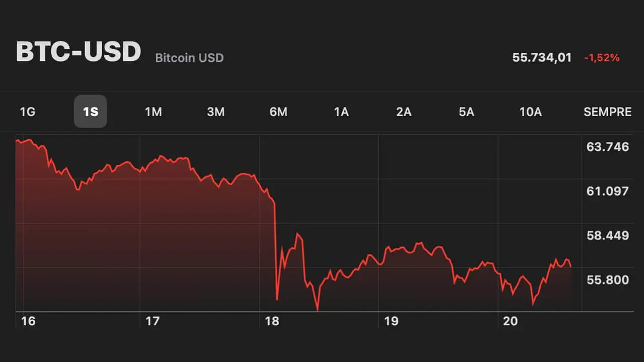Switch chart to 1M range
Screen dimensions: 644x362
point(153,112)
